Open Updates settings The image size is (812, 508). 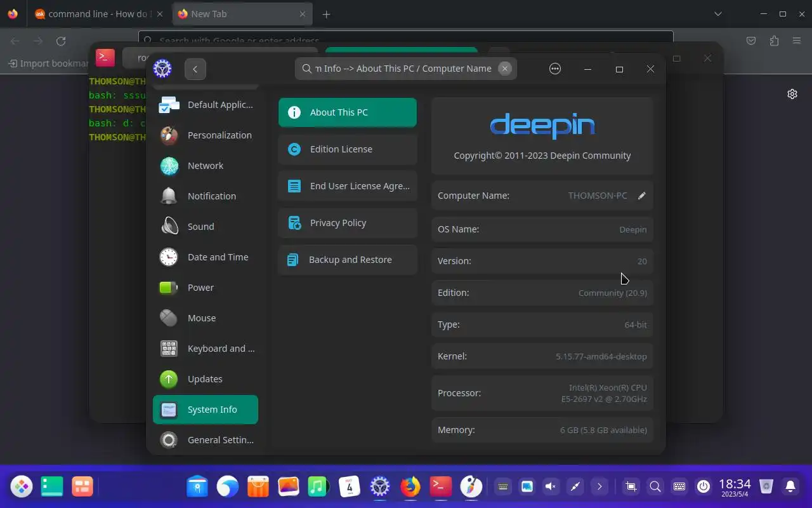coord(206,379)
